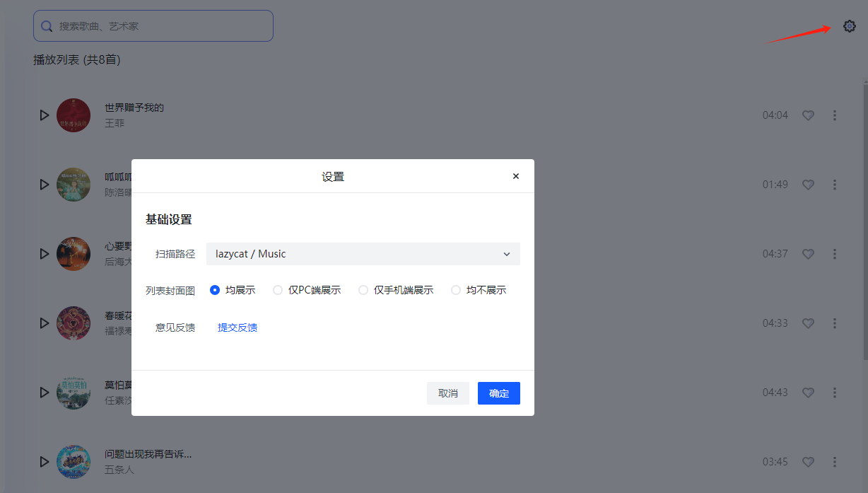Favorite the 04:04 song with the heart icon
Image resolution: width=868 pixels, height=493 pixels.
pyautogui.click(x=808, y=115)
